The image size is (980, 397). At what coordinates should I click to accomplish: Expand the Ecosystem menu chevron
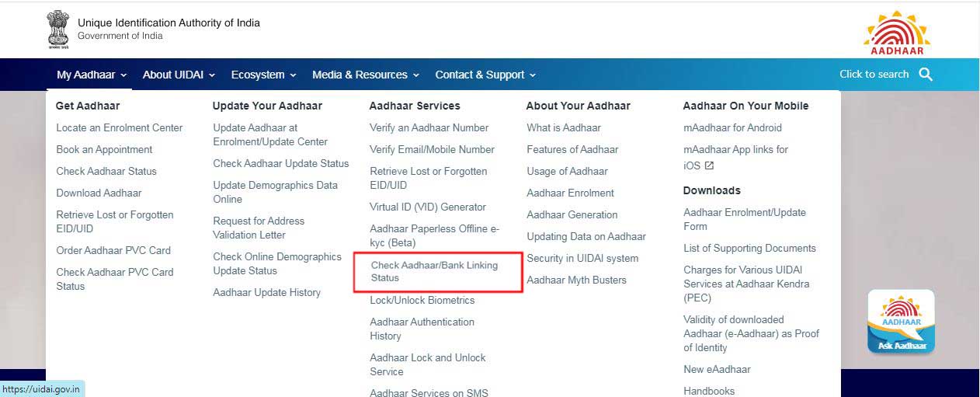click(x=293, y=75)
